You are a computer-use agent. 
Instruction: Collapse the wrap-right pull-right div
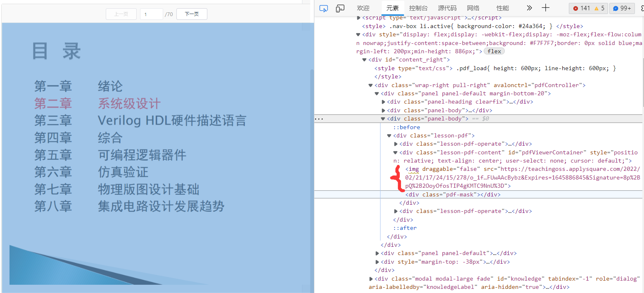[371, 85]
